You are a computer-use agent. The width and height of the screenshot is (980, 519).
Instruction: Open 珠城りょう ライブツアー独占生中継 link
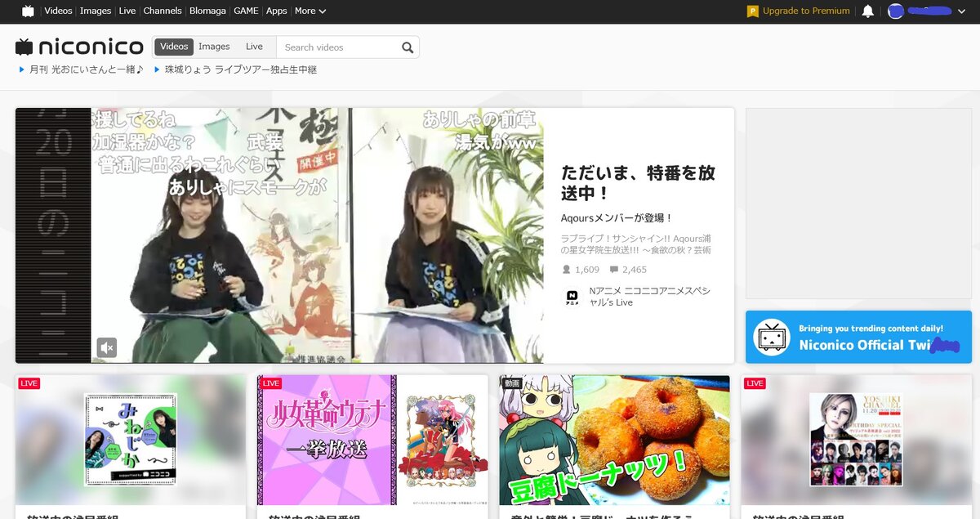tap(240, 69)
